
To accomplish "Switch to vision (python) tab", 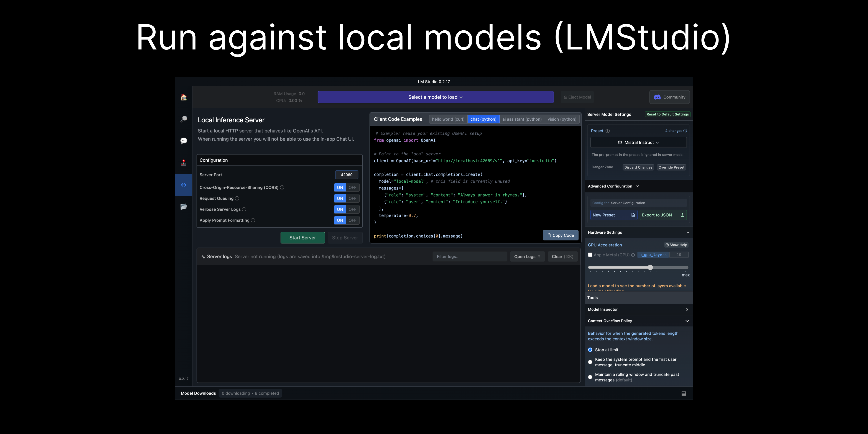I will (562, 119).
